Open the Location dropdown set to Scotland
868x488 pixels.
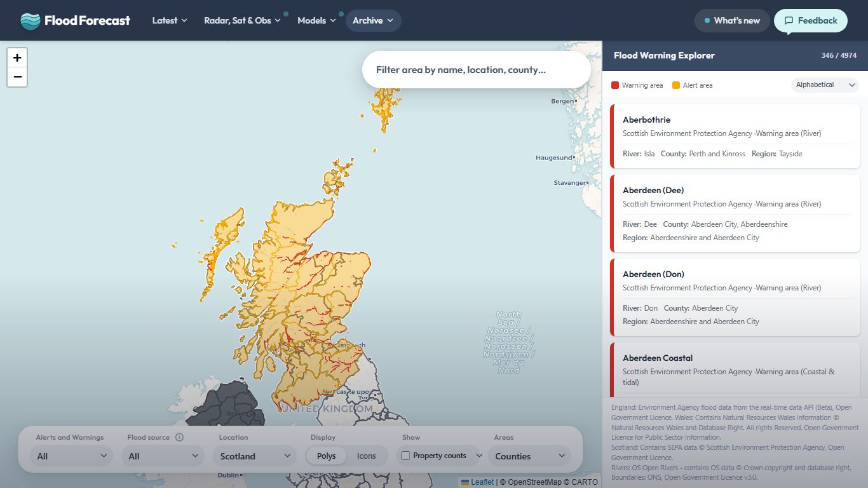pyautogui.click(x=255, y=456)
